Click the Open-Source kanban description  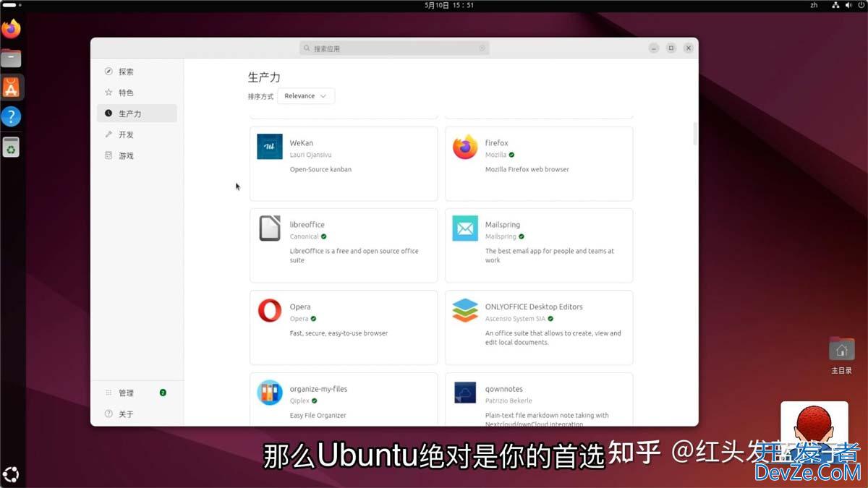[320, 169]
